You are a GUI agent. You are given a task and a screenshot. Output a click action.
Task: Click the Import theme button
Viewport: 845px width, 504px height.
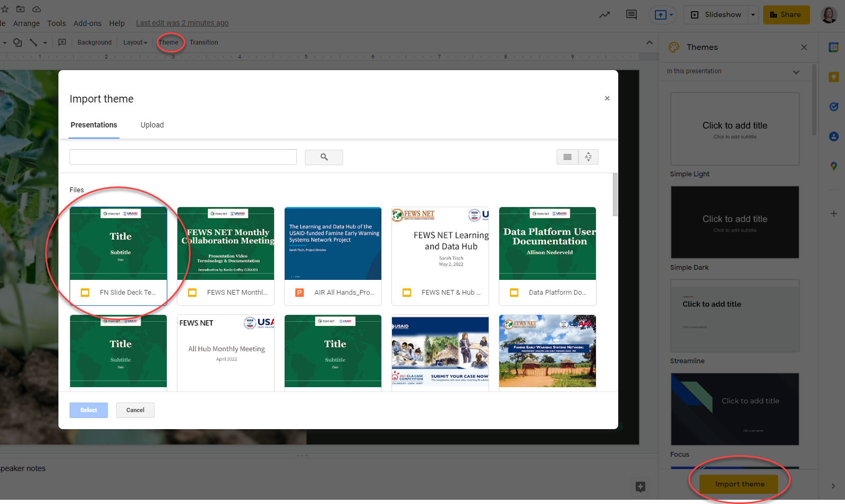[739, 484]
